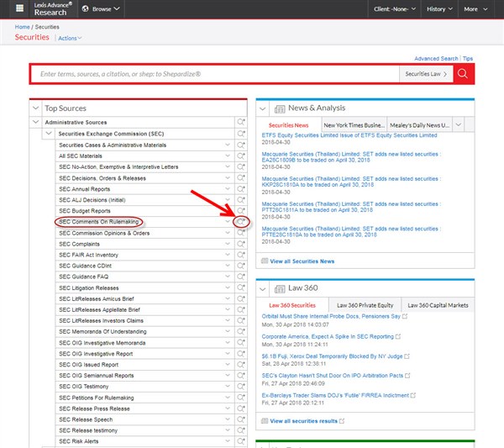Go to the Home breadcrumb link
504x448 pixels.
[x=22, y=27]
